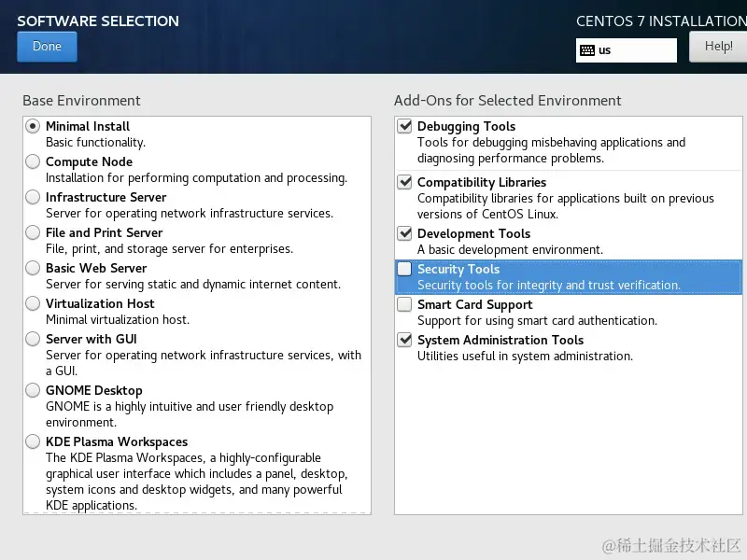Select the Compute Node radio button

pyautogui.click(x=33, y=161)
